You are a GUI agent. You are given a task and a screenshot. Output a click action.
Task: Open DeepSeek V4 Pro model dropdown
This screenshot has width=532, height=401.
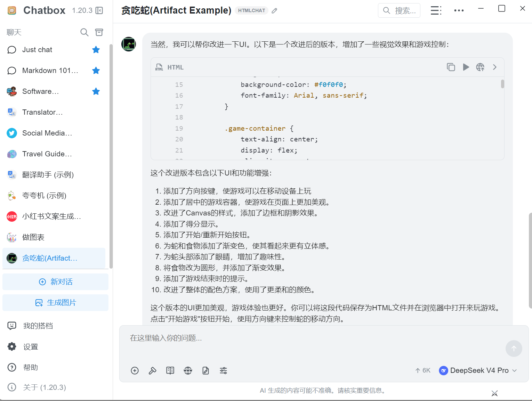click(478, 370)
